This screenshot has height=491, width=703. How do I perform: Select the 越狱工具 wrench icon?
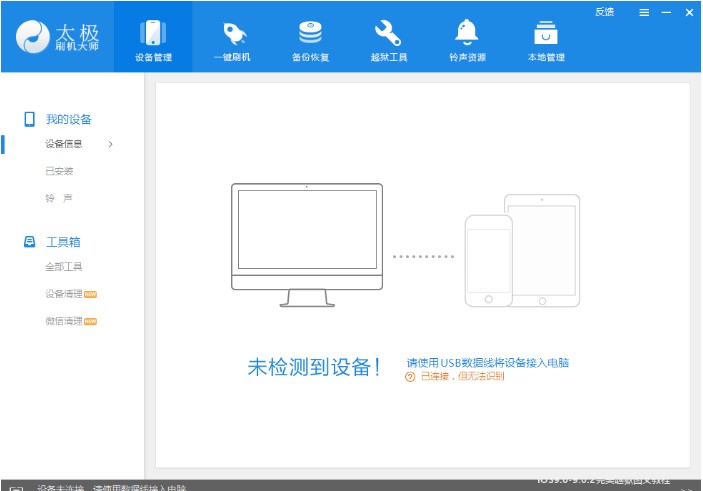(388, 34)
